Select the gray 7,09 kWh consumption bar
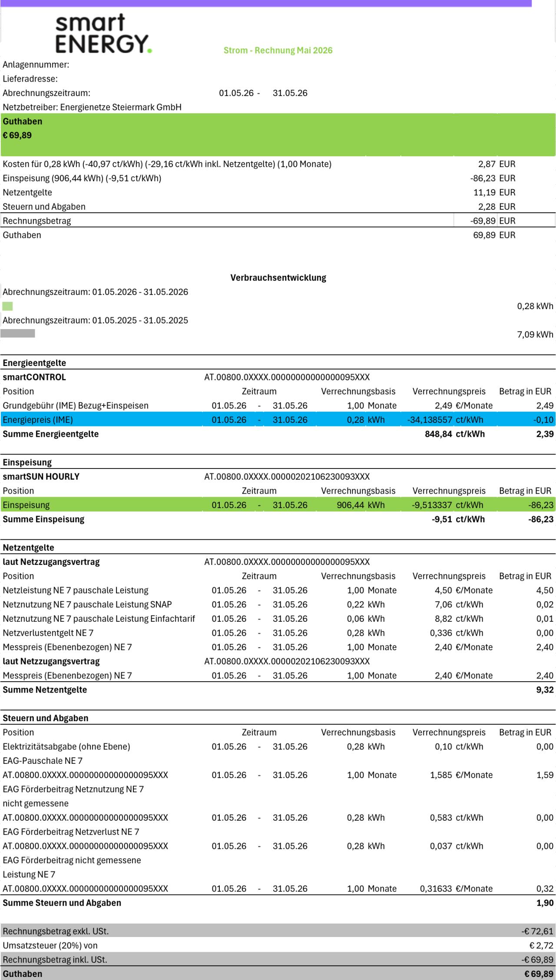The width and height of the screenshot is (556, 980). click(18, 333)
